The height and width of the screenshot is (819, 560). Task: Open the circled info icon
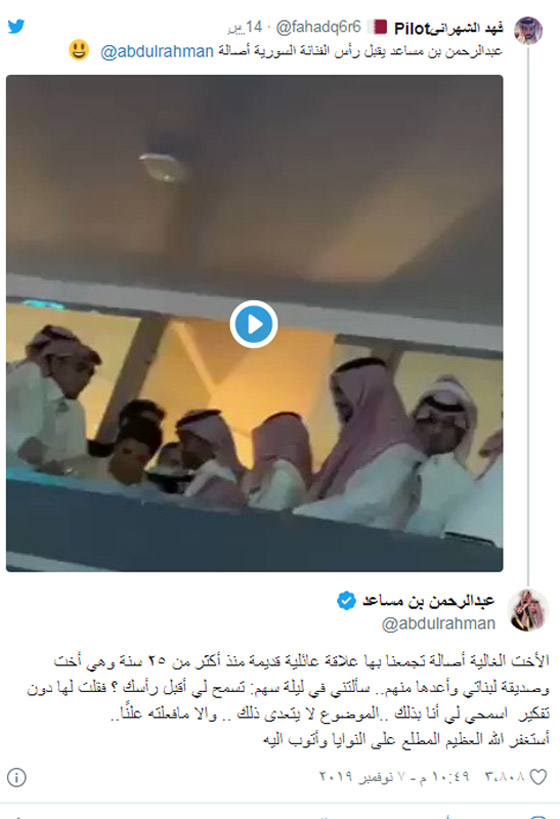16,777
